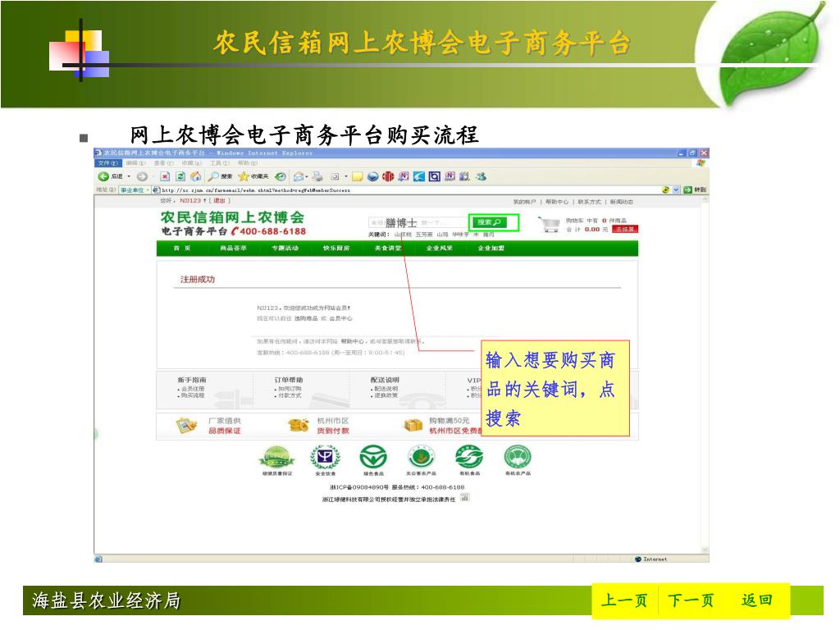
Task: Click the 绿色食品 certification badge
Action: [x=373, y=458]
